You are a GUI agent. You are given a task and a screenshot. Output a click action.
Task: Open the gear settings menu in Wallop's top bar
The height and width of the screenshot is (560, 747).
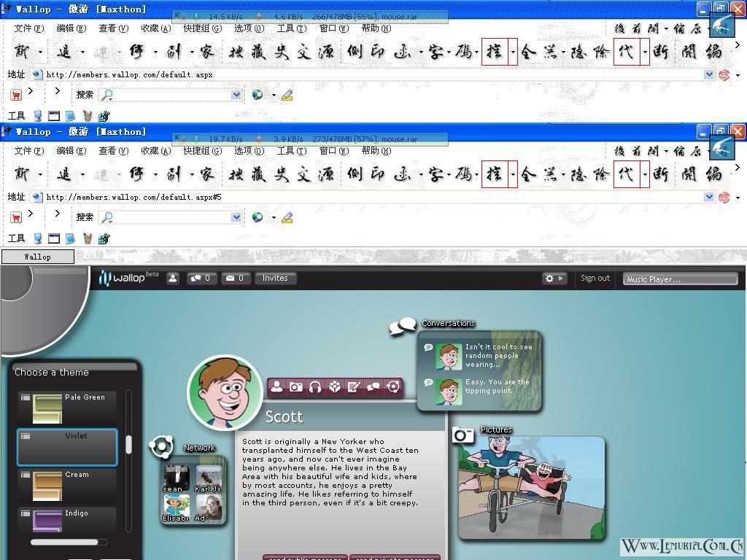[554, 278]
